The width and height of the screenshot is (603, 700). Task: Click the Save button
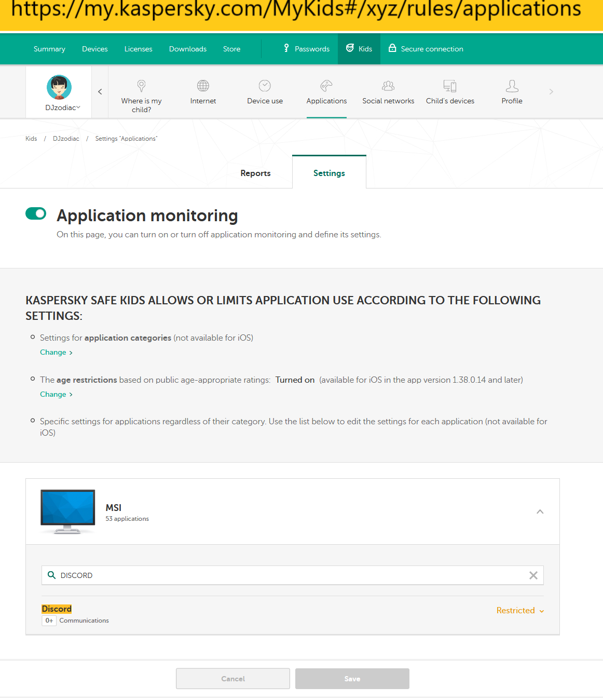(x=352, y=679)
